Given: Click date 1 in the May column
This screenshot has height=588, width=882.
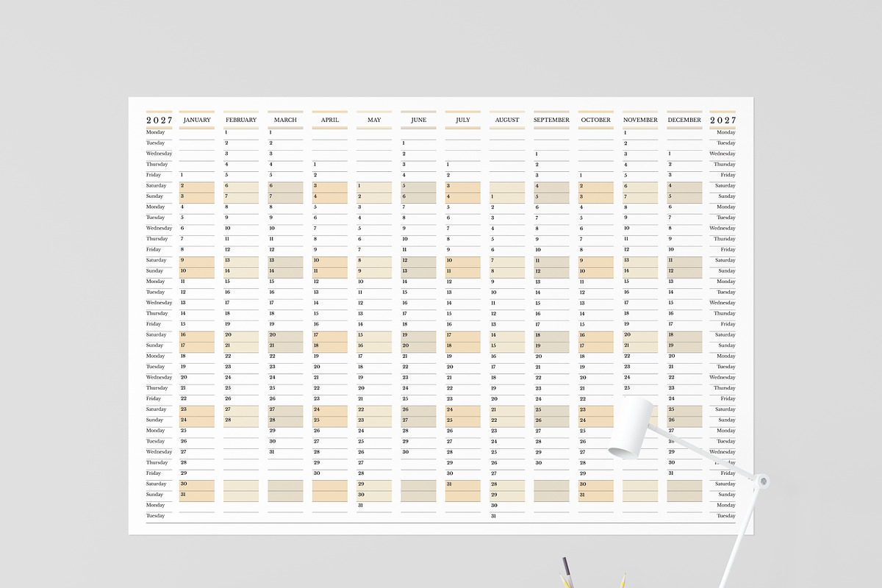Looking at the screenshot, I should pos(359,186).
